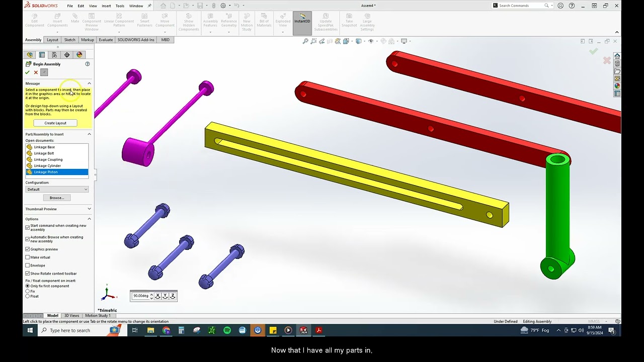The width and height of the screenshot is (644, 362).
Task: Collapse the Options section
Action: [x=89, y=219]
